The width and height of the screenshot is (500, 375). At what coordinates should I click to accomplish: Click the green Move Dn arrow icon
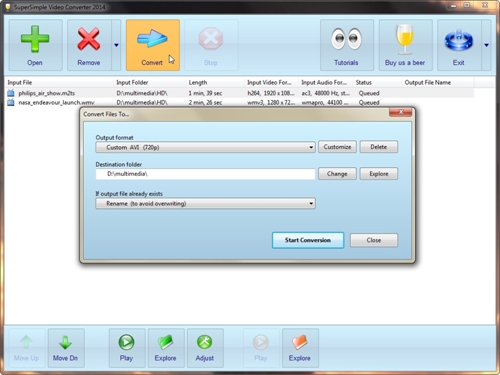pyautogui.click(x=65, y=342)
